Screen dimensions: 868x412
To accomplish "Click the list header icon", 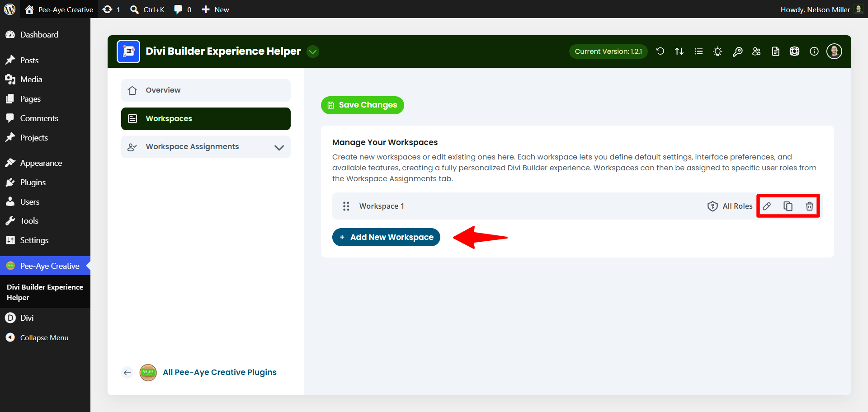I will (698, 51).
